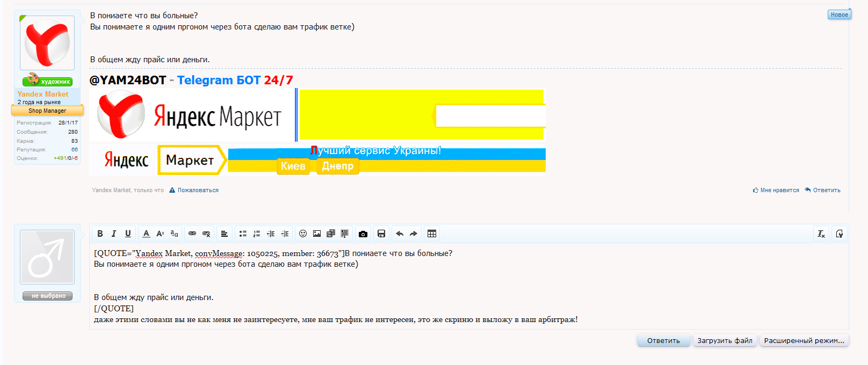Screen dimensions: 868x365
Task: Click the не выбрано avatar label
Action: pos(47,296)
